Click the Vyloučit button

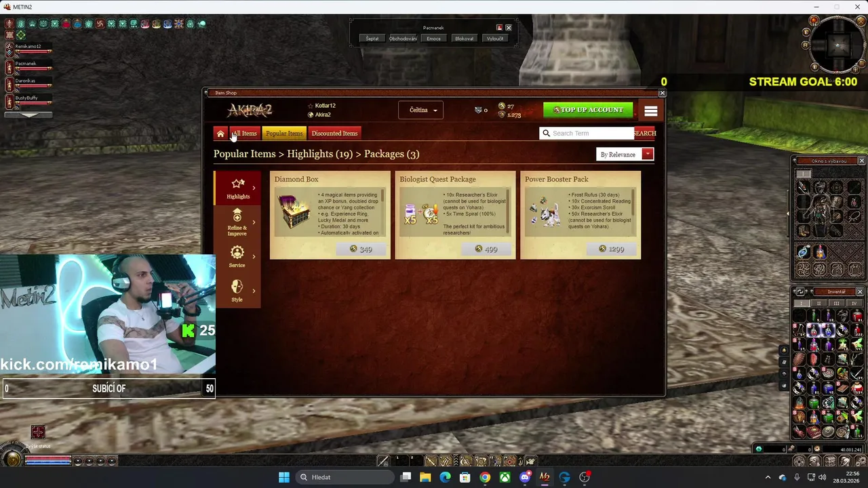tap(495, 39)
